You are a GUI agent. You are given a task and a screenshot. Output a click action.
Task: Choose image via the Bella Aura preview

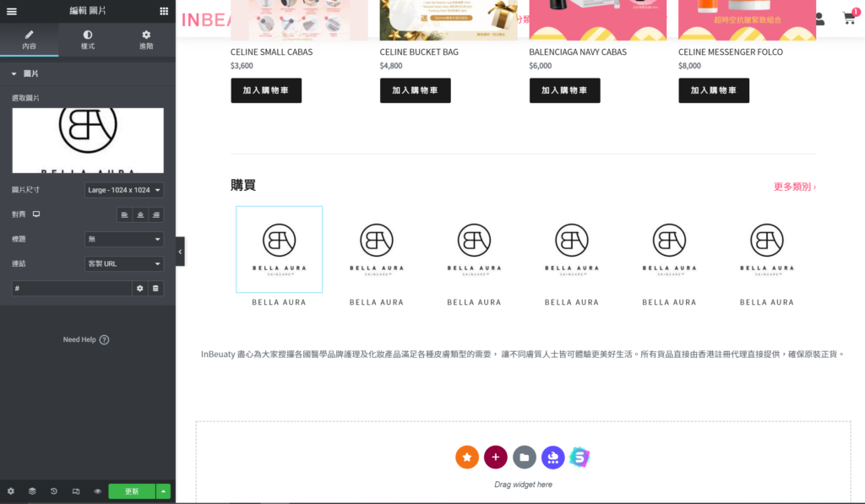(x=88, y=141)
